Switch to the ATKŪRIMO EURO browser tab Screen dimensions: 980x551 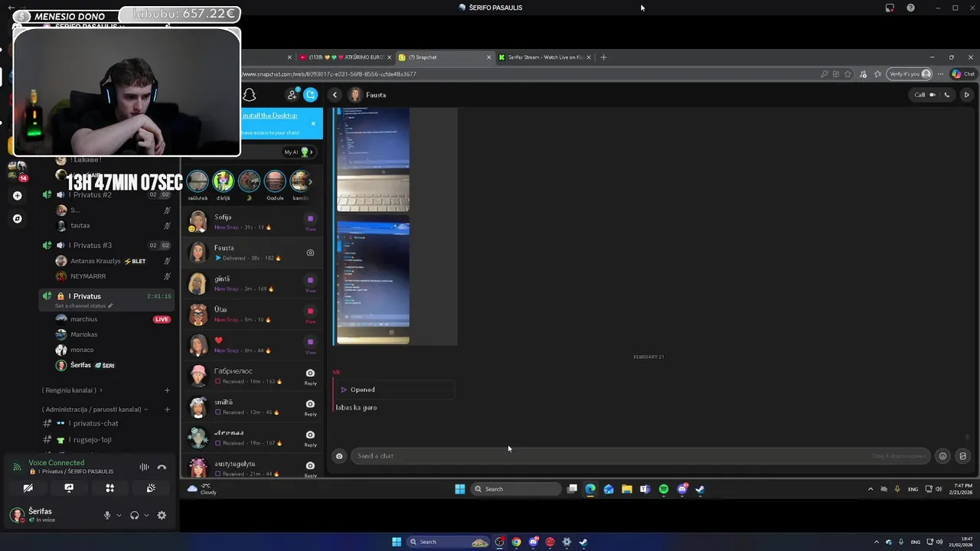click(346, 57)
